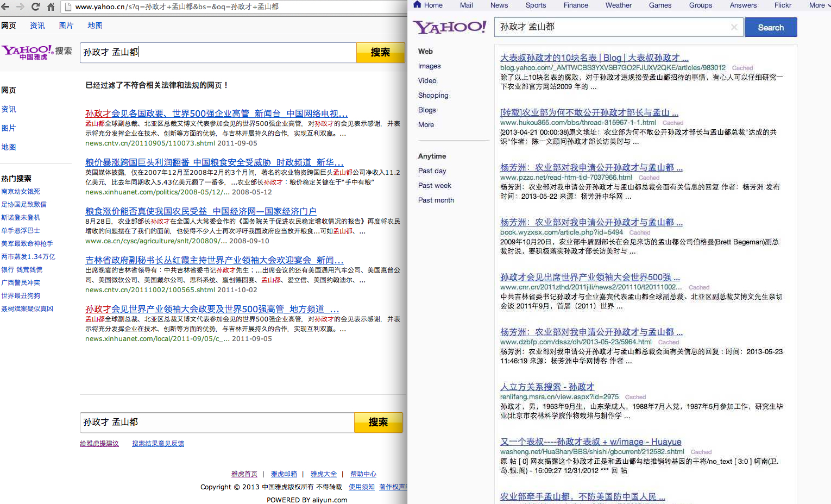831x504 pixels.
Task: Select 资讯 in the left sidebar
Action: [x=9, y=109]
